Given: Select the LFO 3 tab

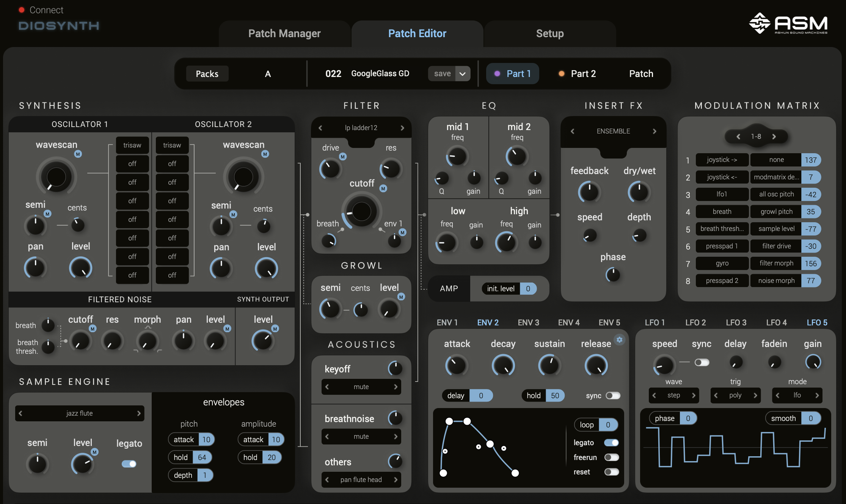Looking at the screenshot, I should pyautogui.click(x=736, y=322).
